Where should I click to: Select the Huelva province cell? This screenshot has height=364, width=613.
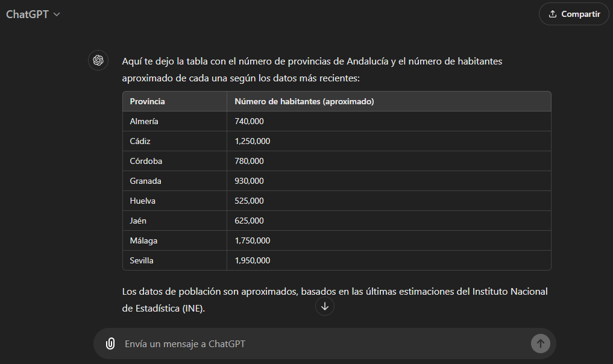pos(142,201)
